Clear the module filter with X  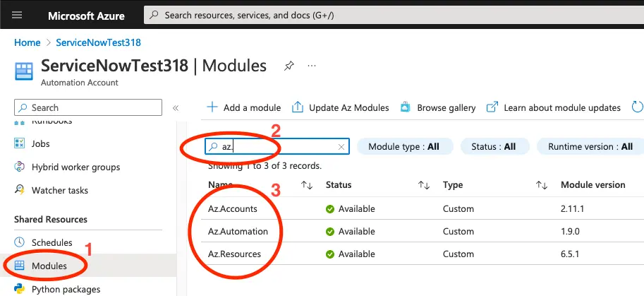(341, 147)
